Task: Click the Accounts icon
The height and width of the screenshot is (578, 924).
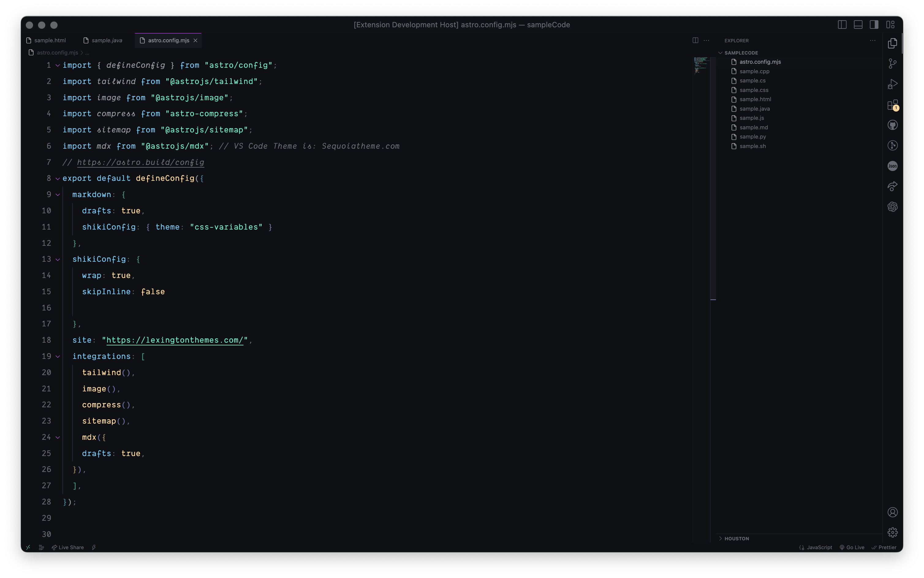Action: [892, 512]
